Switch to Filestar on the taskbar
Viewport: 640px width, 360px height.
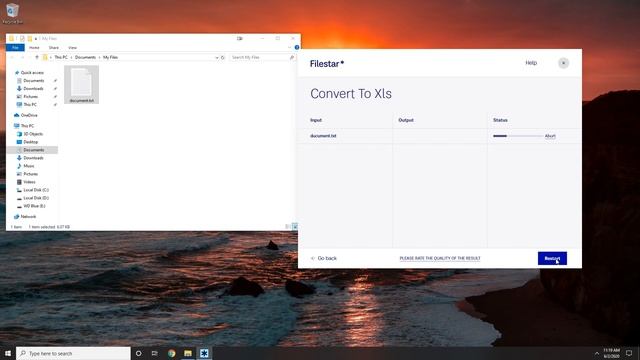pyautogui.click(x=204, y=353)
